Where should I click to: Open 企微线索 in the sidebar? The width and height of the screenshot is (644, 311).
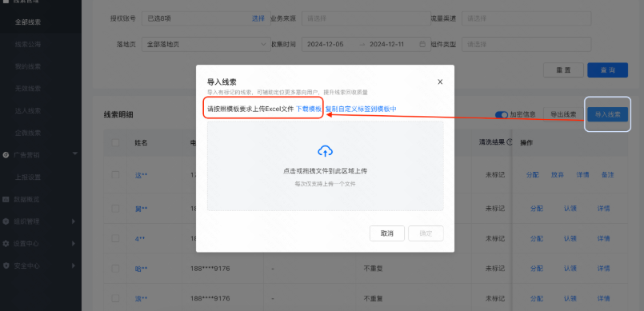[28, 133]
